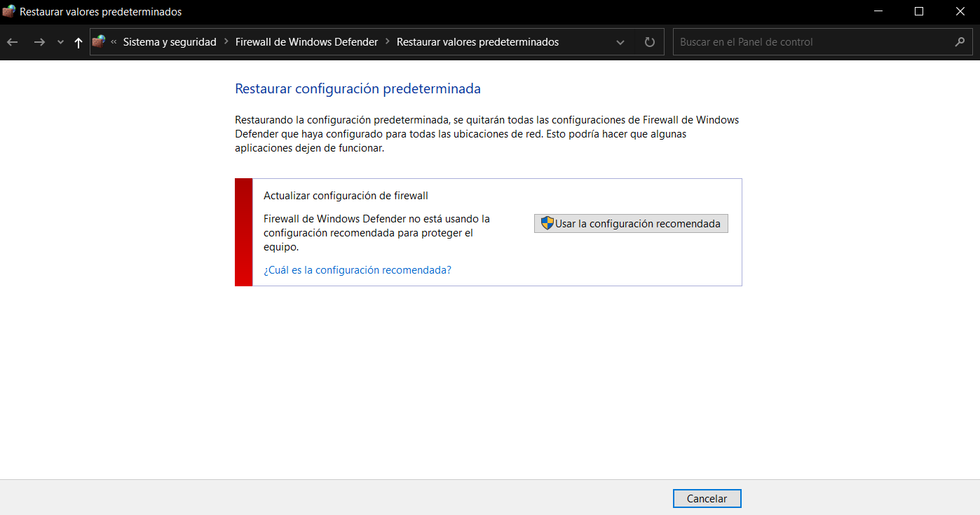
Task: Refresh the Control Panel page
Action: 650,42
